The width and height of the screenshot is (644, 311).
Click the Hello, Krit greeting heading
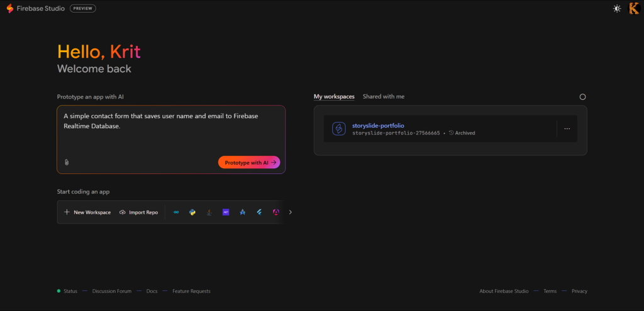pyautogui.click(x=99, y=52)
